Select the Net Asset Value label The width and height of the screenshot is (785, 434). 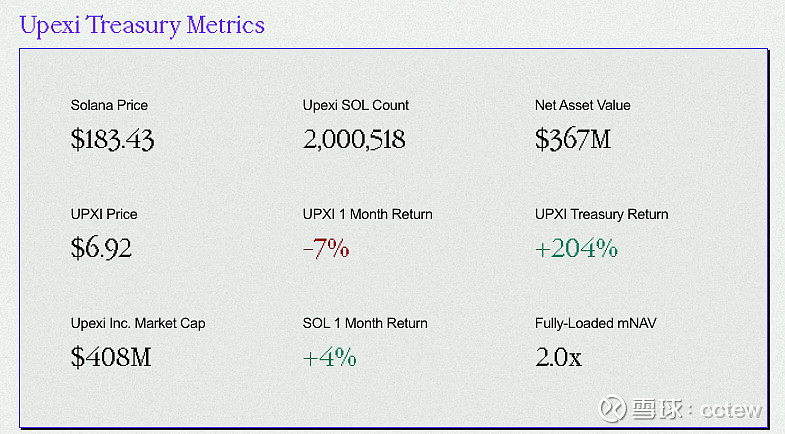[582, 105]
